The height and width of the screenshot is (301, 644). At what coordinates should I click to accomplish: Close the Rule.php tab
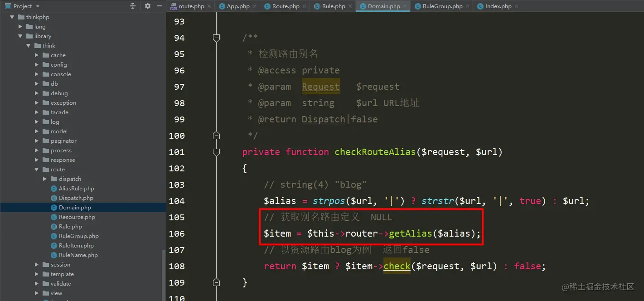click(x=350, y=6)
